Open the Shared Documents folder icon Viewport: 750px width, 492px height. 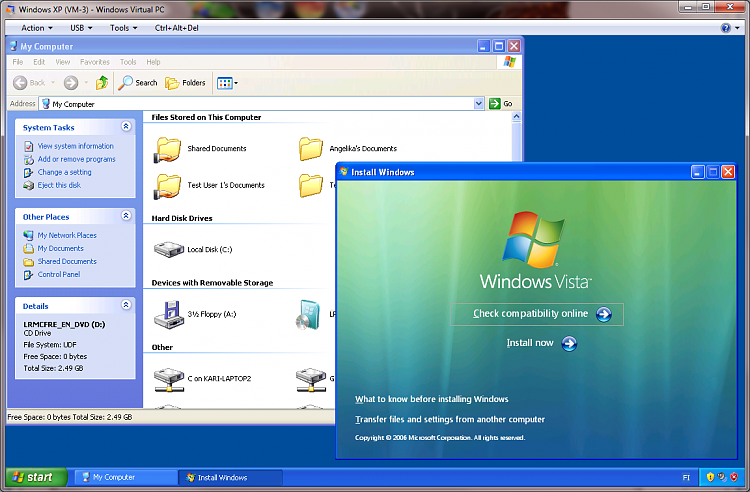click(167, 149)
